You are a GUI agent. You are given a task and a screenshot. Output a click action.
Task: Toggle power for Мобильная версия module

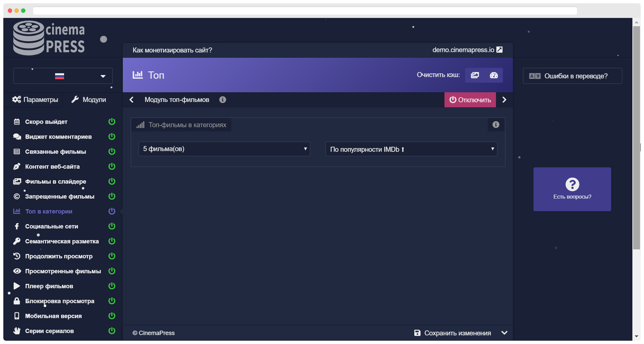112,316
